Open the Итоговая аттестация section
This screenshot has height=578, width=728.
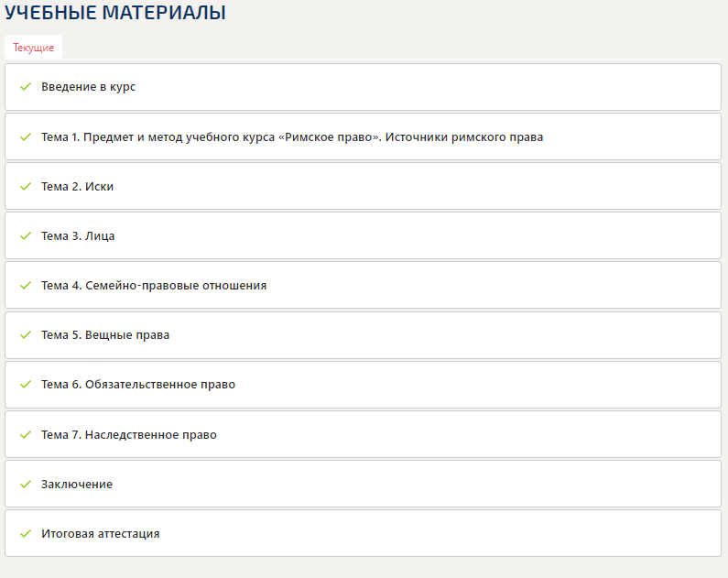[100, 533]
